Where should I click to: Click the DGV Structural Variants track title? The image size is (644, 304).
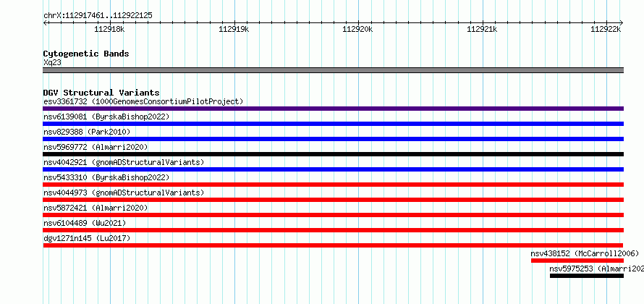(x=101, y=93)
